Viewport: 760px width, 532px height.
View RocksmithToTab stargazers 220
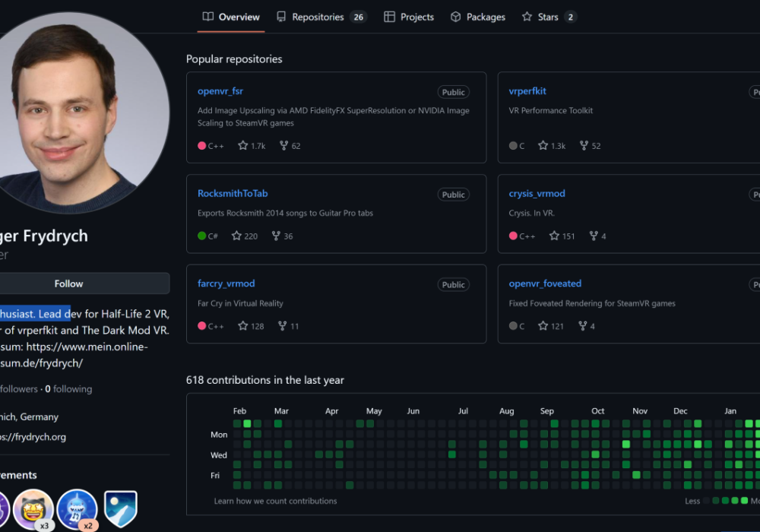coord(244,236)
